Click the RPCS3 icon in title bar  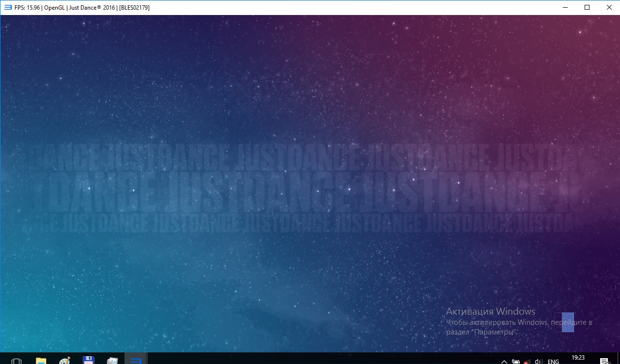click(x=7, y=7)
